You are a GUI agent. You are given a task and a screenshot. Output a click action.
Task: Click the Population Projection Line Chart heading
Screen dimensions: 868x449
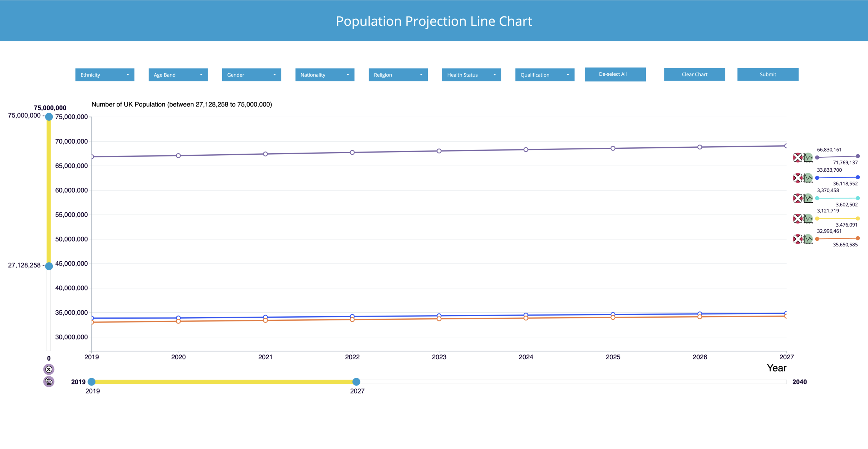coord(434,21)
